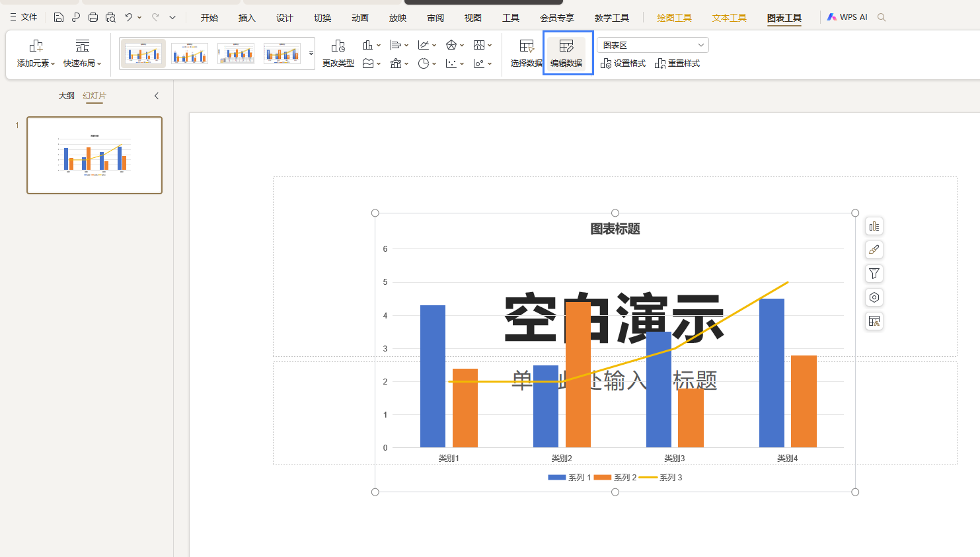Switch the side panel to 大纲 outline
Viewport: 980px width, 557px height.
pyautogui.click(x=67, y=96)
